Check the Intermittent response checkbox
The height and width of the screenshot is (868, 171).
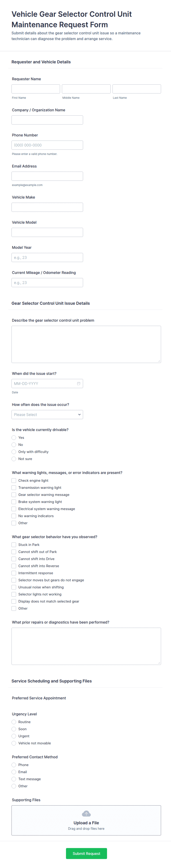14,573
